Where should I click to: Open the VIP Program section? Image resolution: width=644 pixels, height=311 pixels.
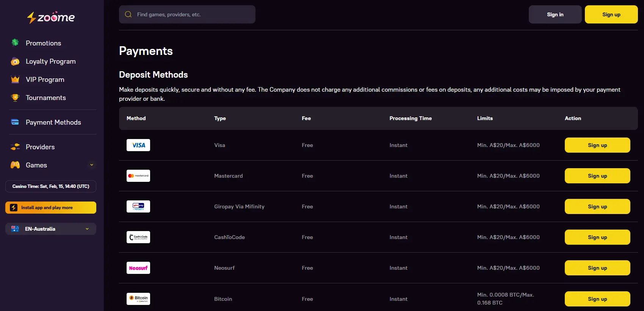coord(45,80)
